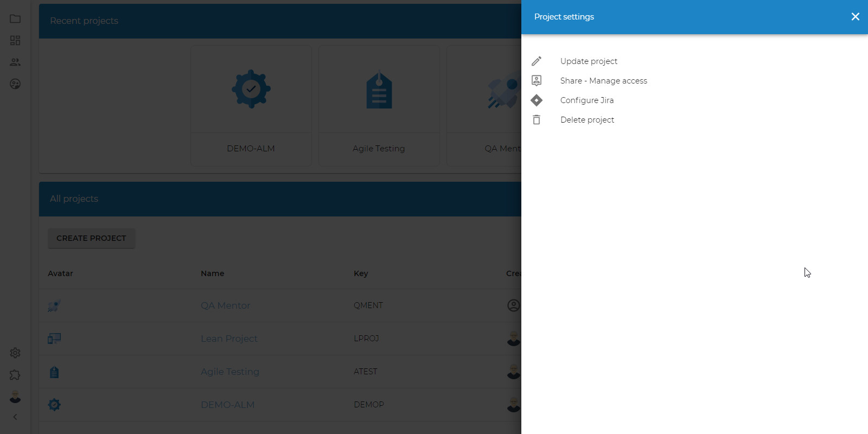Click the Jira diamond icon
Image resolution: width=868 pixels, height=434 pixels.
(x=537, y=100)
